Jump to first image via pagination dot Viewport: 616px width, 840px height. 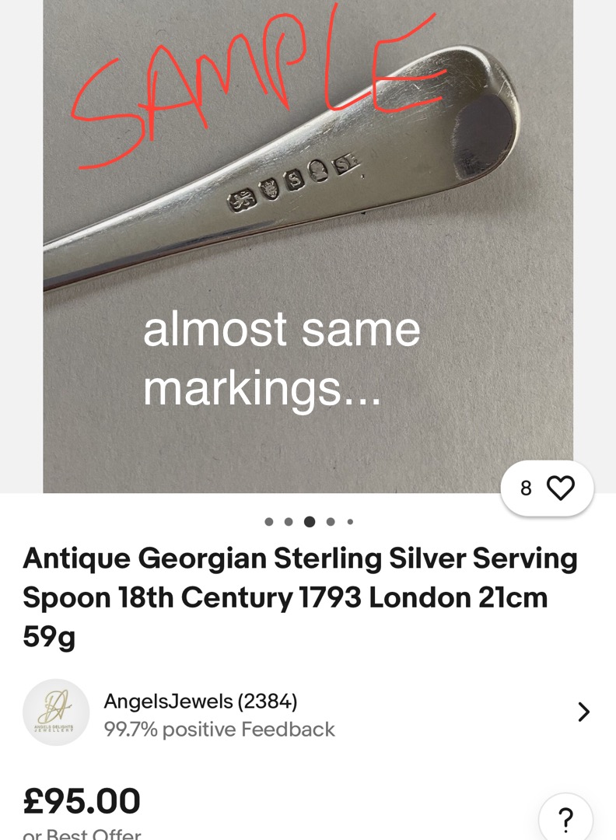[269, 522]
